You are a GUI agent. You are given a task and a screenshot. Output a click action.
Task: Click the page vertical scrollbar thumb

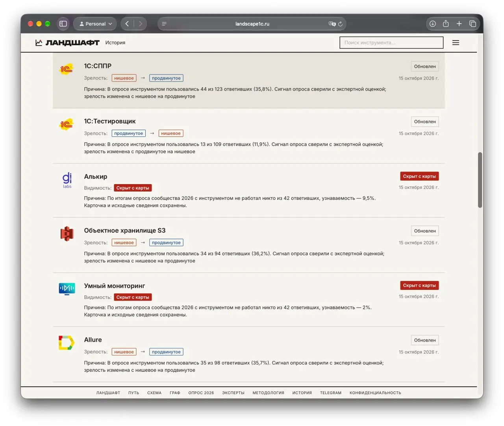[x=480, y=180]
